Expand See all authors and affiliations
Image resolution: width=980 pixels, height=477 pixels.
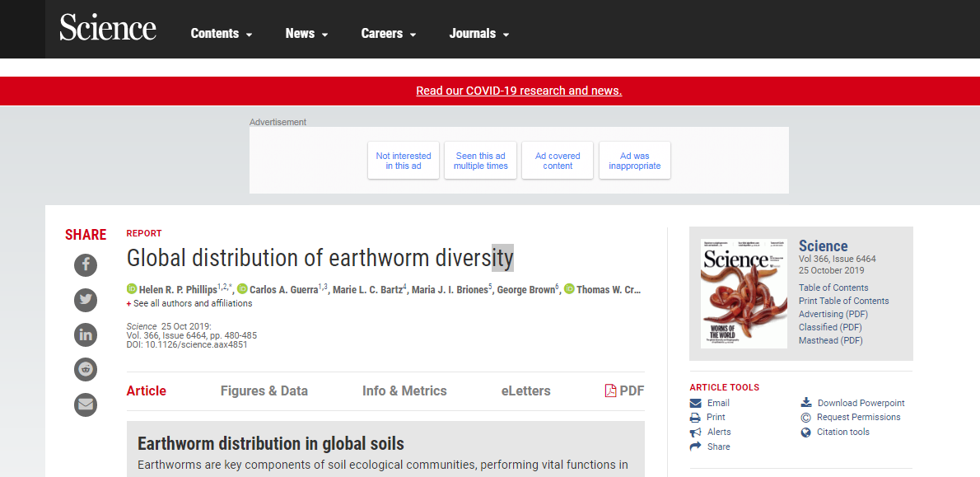click(193, 303)
